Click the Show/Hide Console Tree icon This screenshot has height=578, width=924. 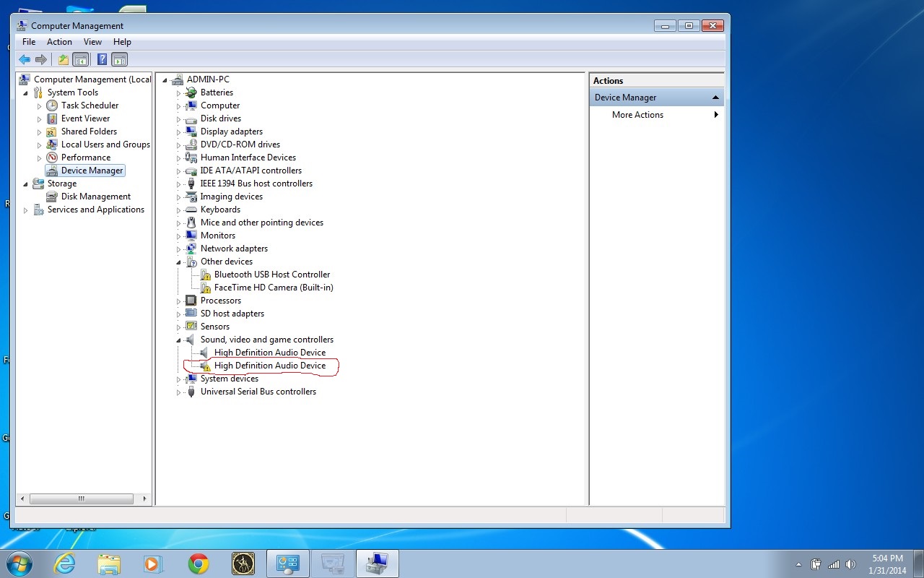point(80,59)
